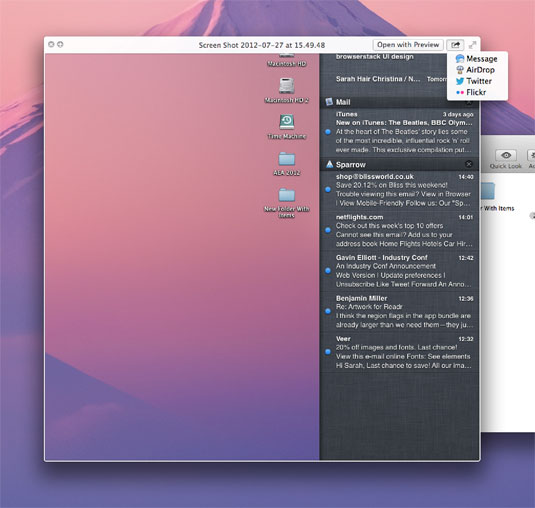The image size is (535, 508).
Task: Click the Quick Look eye button in Finder window
Action: pyautogui.click(x=506, y=156)
